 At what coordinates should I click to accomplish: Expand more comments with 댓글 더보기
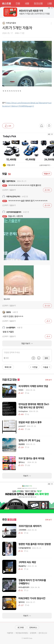(27, 343)
